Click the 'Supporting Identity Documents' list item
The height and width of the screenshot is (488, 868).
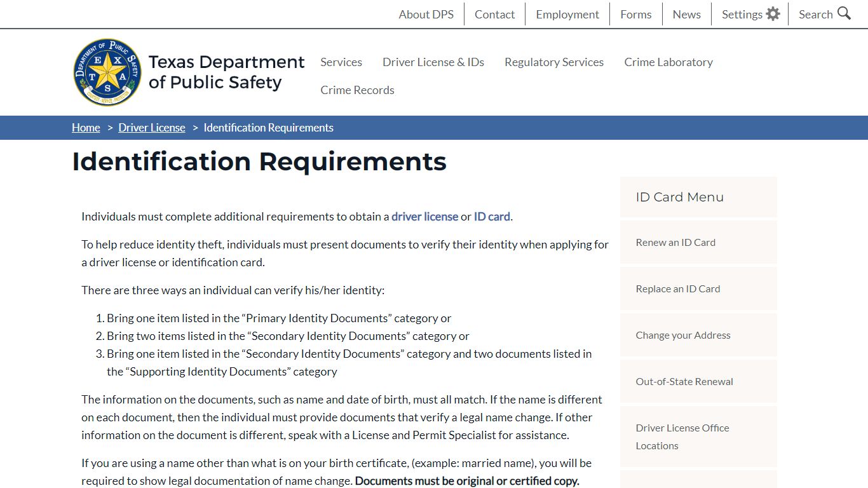349,362
